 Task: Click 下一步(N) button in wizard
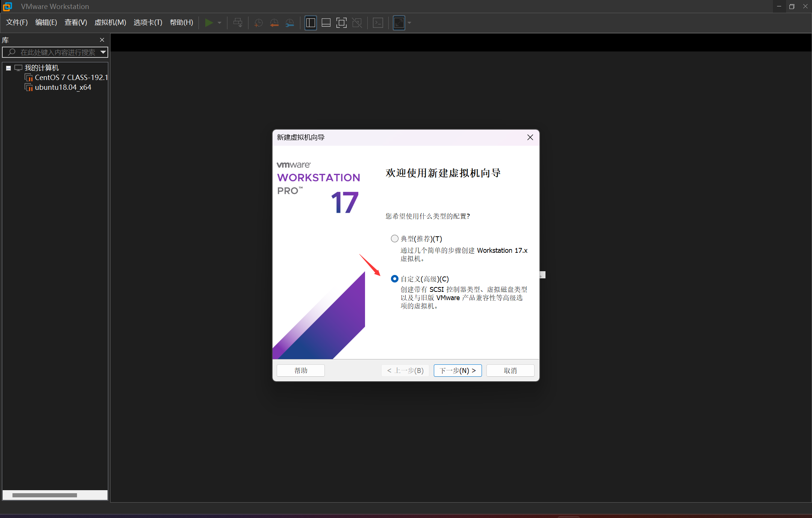[x=458, y=370]
